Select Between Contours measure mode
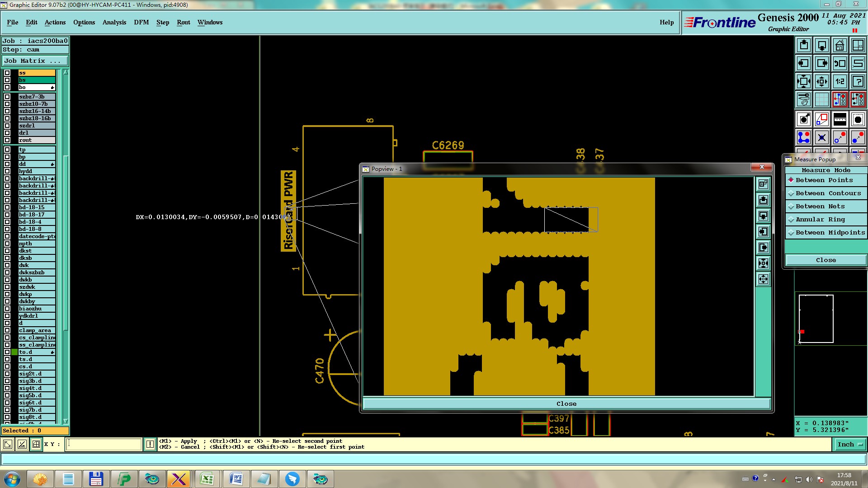The height and width of the screenshot is (488, 868). (826, 193)
